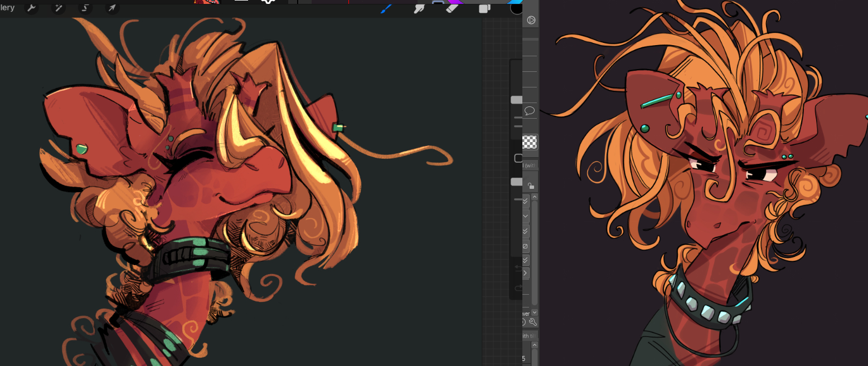
Task: Click the speech bubble balloon icon
Action: tap(530, 110)
